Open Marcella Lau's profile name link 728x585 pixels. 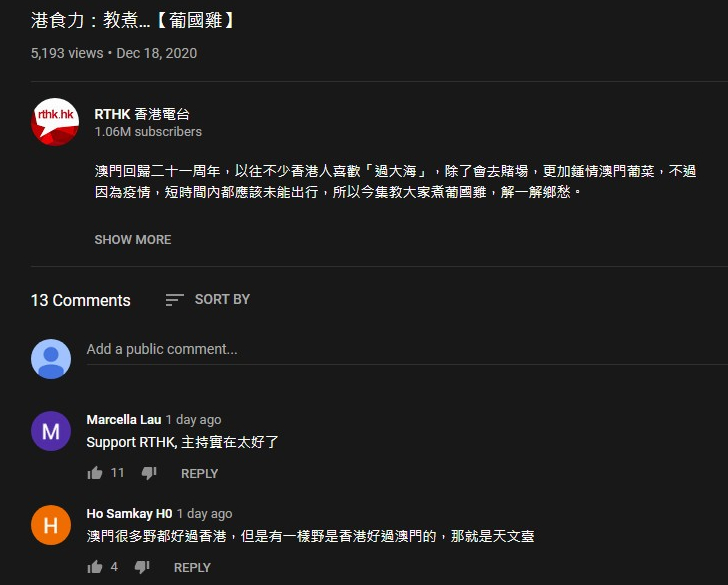tap(124, 420)
